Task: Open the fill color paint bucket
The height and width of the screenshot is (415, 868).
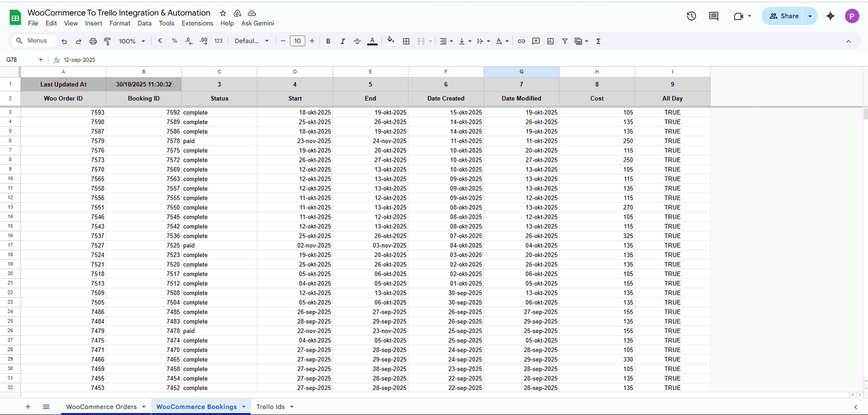Action: click(x=391, y=41)
